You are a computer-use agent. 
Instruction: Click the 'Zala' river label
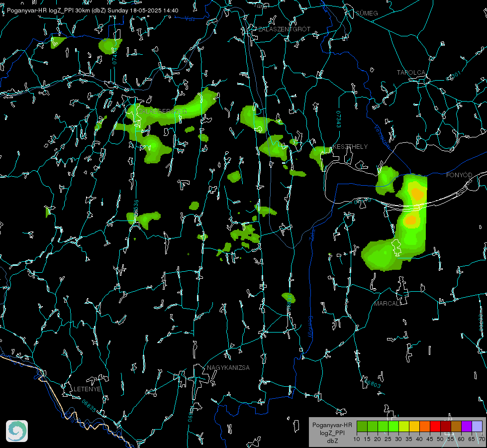click(311, 235)
